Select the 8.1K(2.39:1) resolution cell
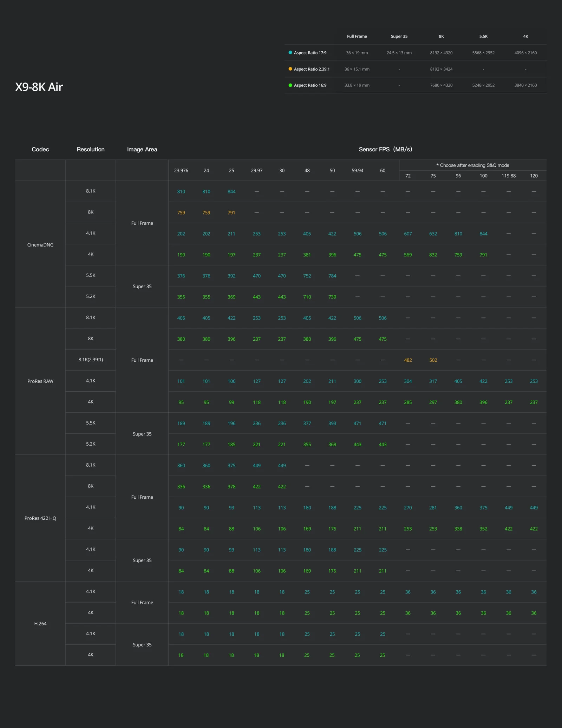The height and width of the screenshot is (728, 562). coord(91,360)
